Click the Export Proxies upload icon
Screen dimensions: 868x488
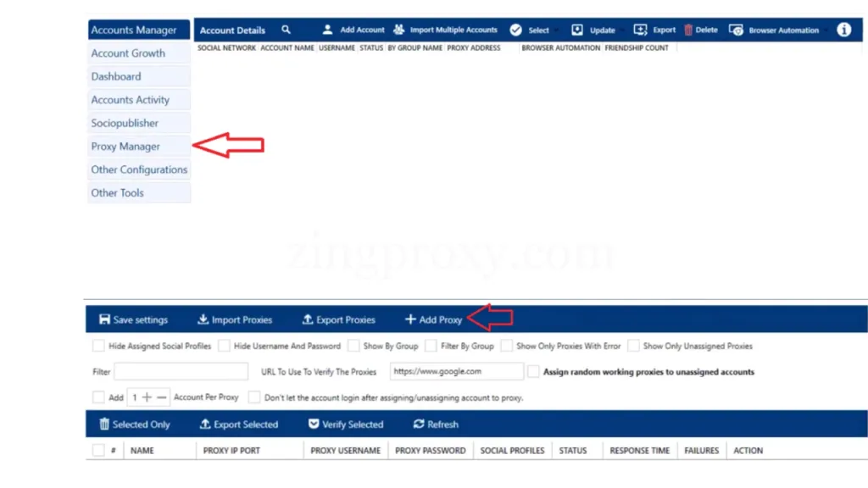pos(308,319)
